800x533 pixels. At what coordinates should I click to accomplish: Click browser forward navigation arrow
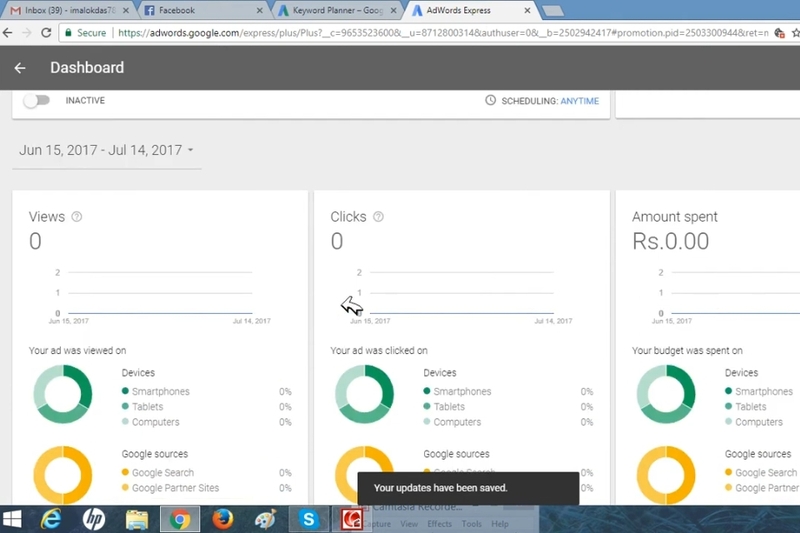(x=27, y=33)
